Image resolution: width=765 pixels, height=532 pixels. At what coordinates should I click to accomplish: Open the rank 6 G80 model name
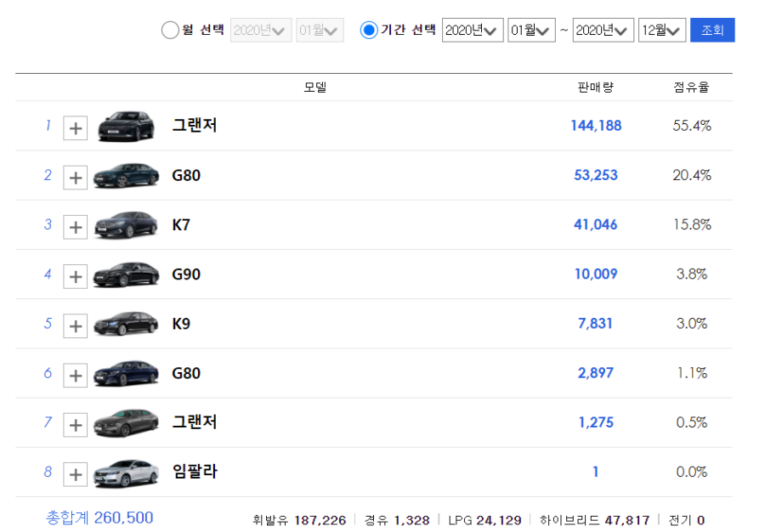pyautogui.click(x=186, y=373)
